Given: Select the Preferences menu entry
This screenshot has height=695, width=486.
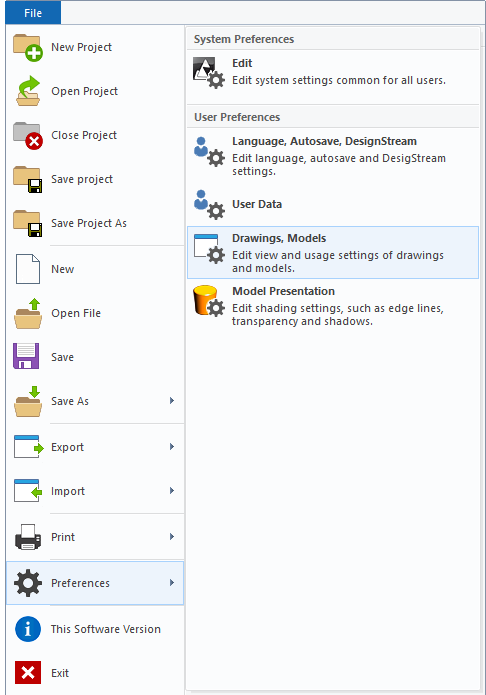Looking at the screenshot, I should [x=95, y=583].
